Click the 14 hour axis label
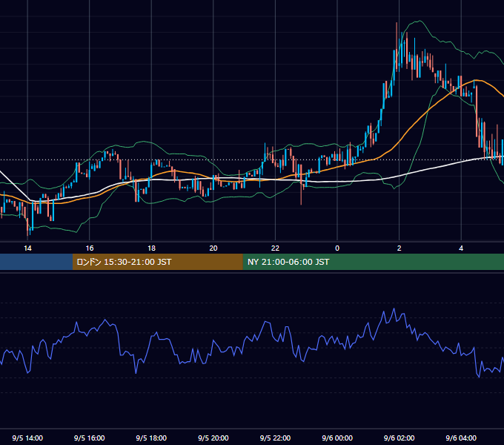This screenshot has height=445, width=504. [x=27, y=248]
